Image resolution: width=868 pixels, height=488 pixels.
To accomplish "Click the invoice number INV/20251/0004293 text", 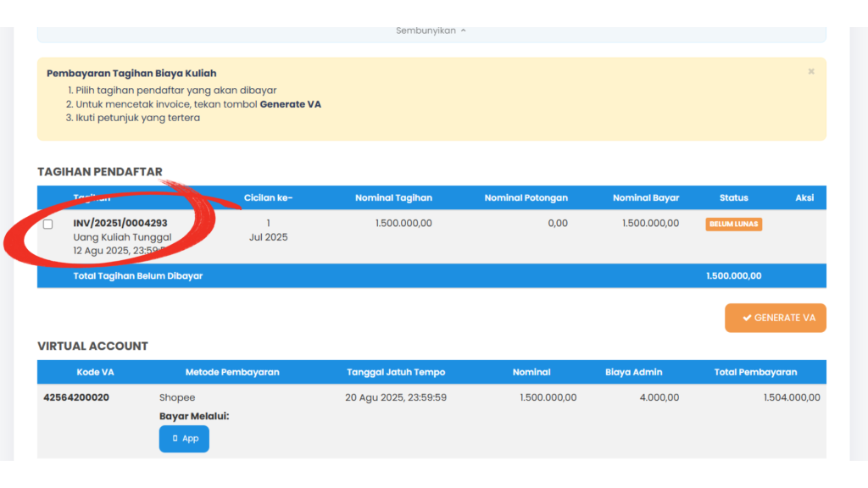I will (120, 223).
